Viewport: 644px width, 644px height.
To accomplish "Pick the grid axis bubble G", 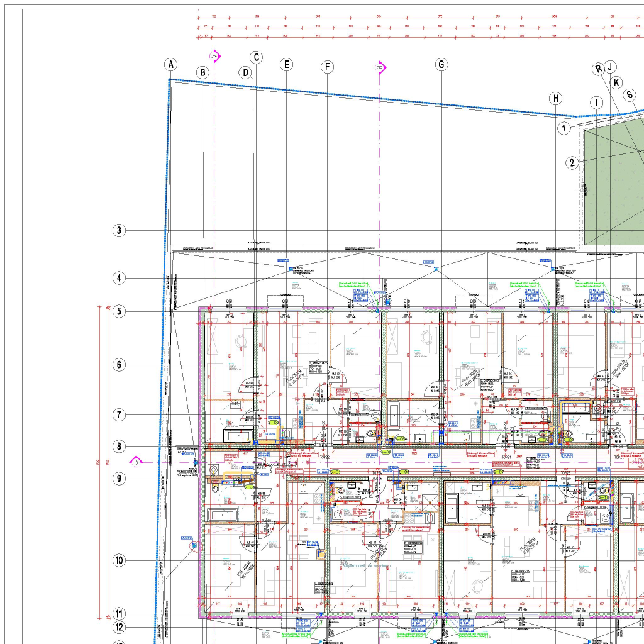I will coord(441,64).
